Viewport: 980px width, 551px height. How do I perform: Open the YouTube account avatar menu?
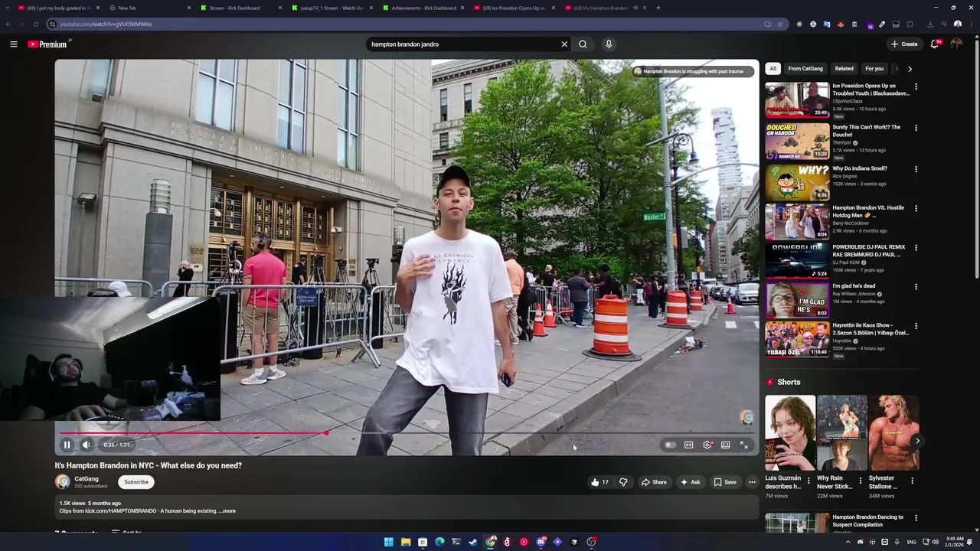956,44
